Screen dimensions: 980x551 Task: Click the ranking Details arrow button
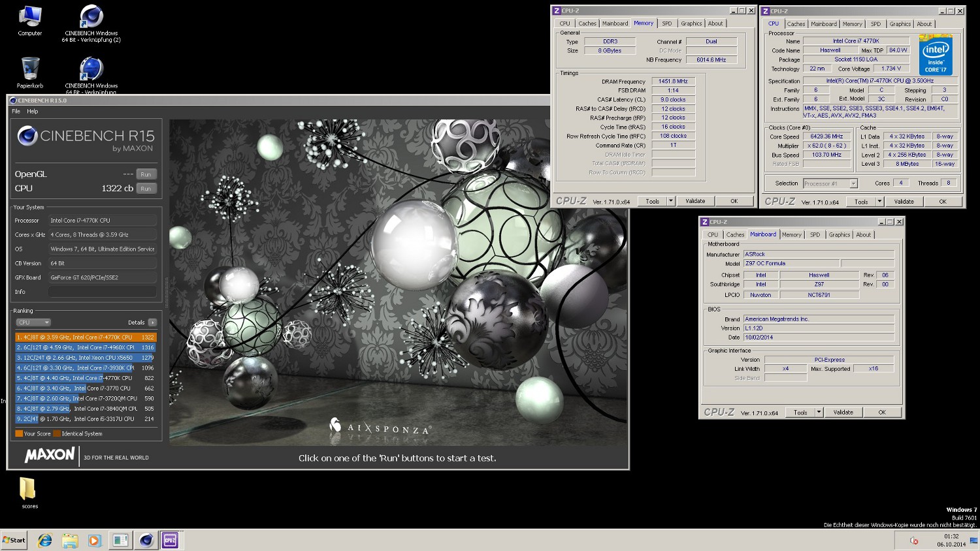tap(152, 323)
